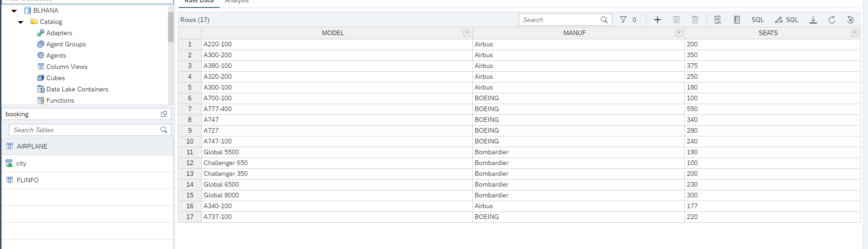Image resolution: width=868 pixels, height=249 pixels.
Task: Click the trash delete row icon
Action: click(x=695, y=20)
